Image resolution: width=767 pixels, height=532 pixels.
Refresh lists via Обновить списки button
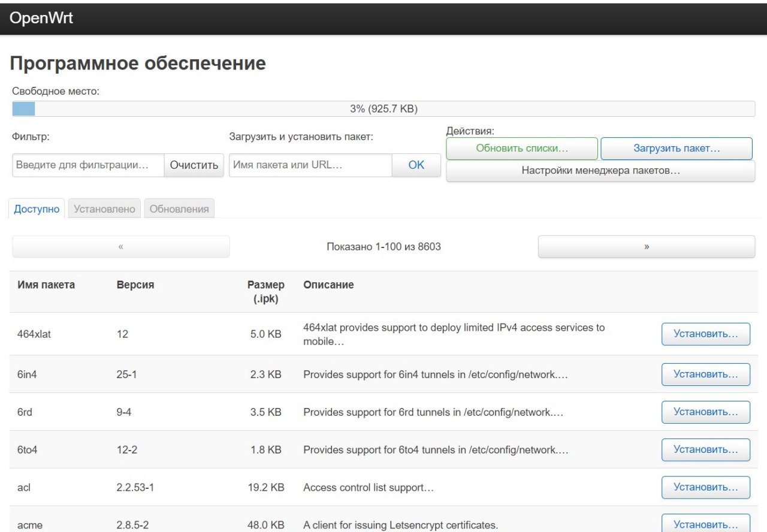click(x=522, y=149)
